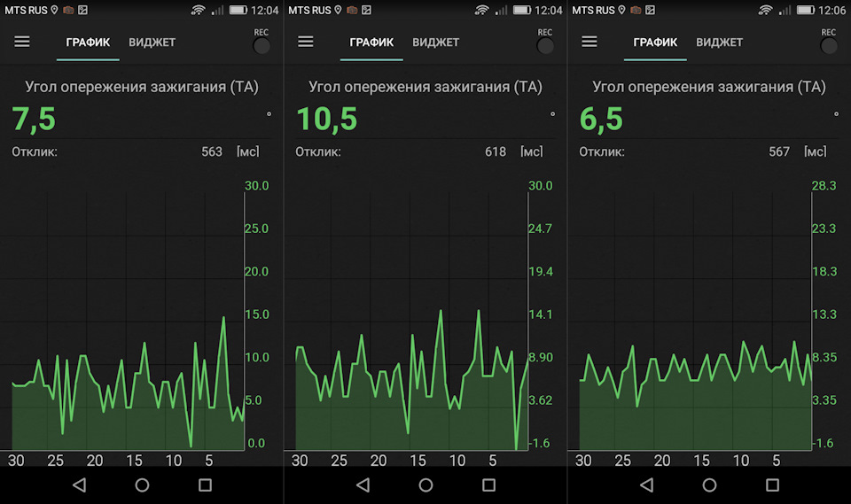The width and height of the screenshot is (851, 504).
Task: Tap the 25.0 Y-axis label
Action: 256,229
